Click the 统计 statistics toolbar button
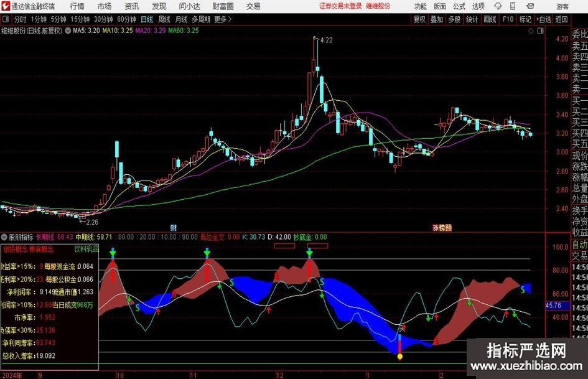Screen dimensions: 588x379 pos(472,19)
